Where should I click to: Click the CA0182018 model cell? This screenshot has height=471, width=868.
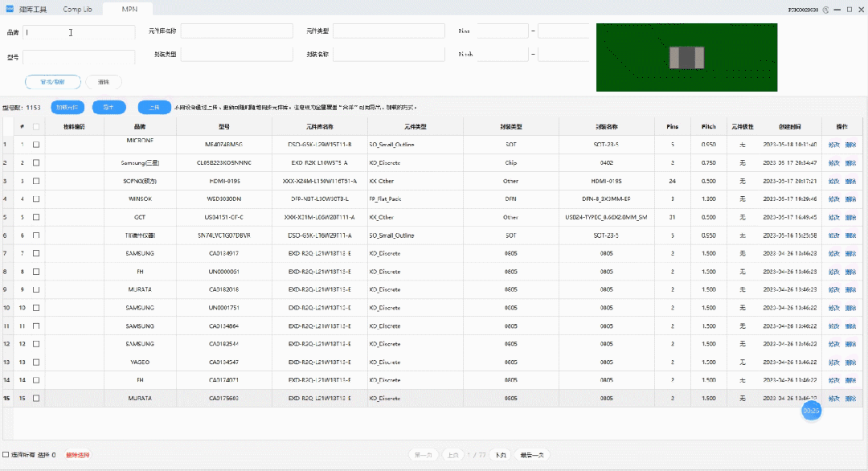224,289
